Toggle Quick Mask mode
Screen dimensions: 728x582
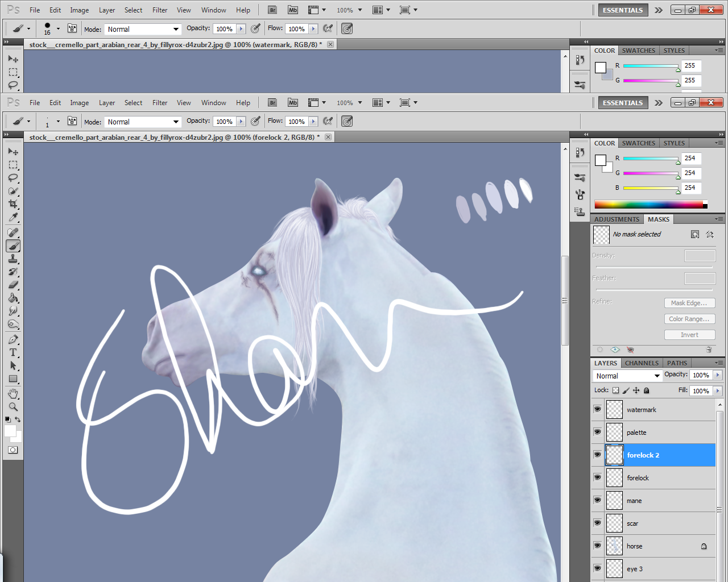click(x=13, y=450)
